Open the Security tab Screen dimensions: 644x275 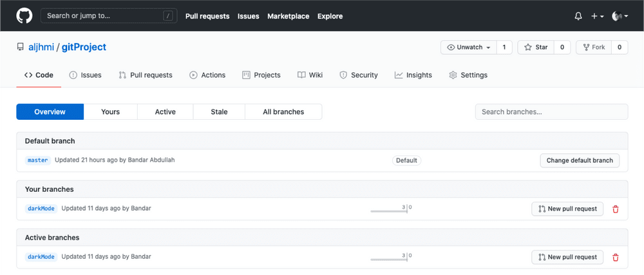(359, 75)
